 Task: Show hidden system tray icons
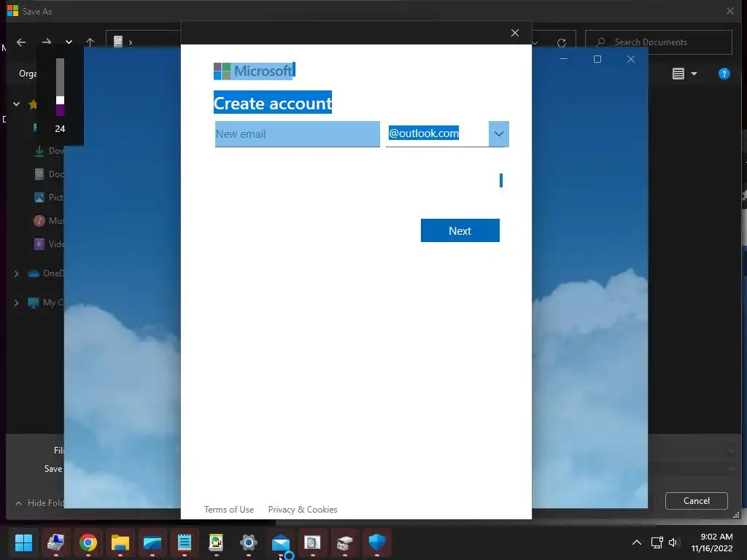pos(636,542)
